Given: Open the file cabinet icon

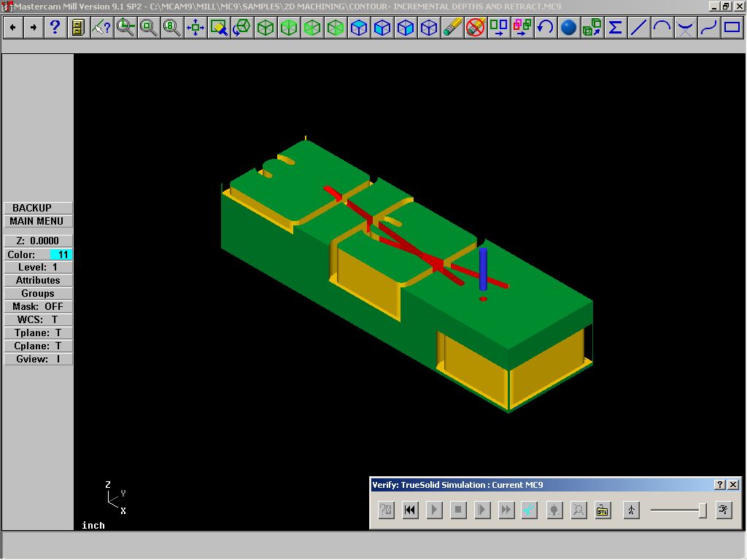Looking at the screenshot, I should pyautogui.click(x=78, y=28).
